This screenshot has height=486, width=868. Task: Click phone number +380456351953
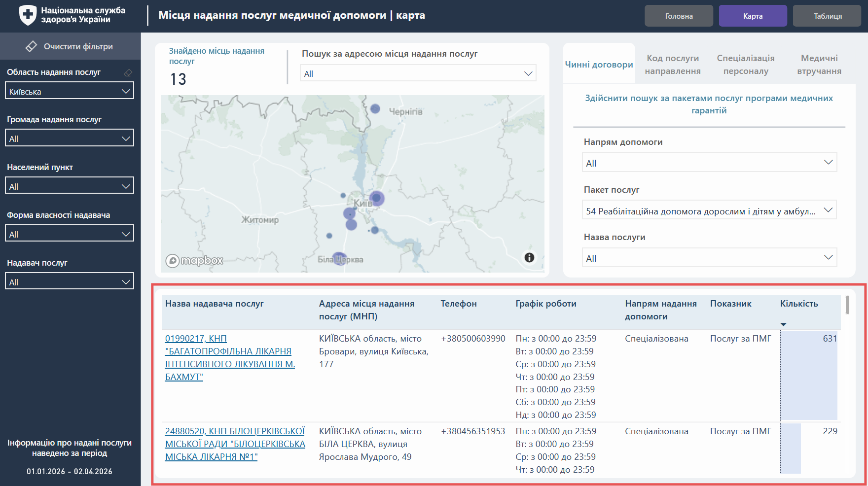click(473, 431)
